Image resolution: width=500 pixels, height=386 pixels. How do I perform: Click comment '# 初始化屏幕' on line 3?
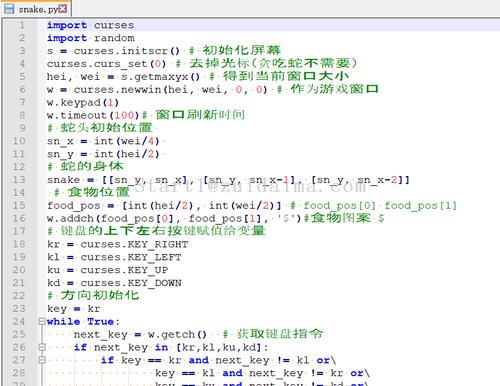235,51
